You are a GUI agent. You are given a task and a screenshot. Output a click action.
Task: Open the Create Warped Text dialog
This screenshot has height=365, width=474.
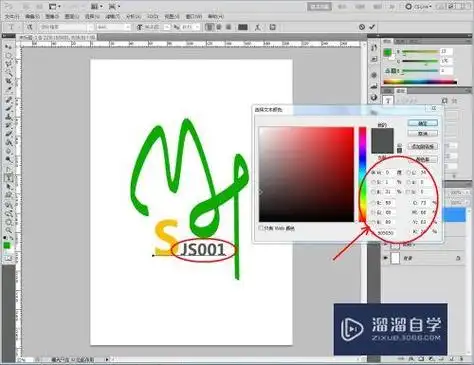click(x=258, y=27)
